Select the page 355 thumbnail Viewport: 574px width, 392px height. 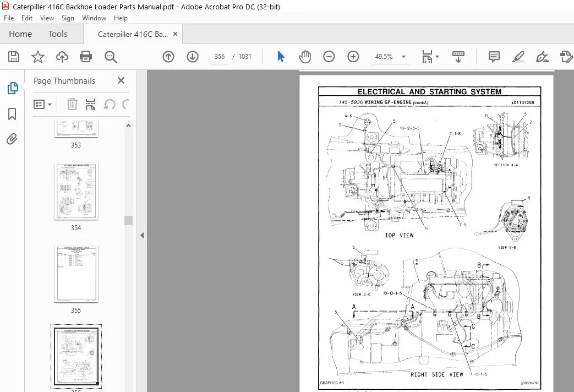(76, 274)
